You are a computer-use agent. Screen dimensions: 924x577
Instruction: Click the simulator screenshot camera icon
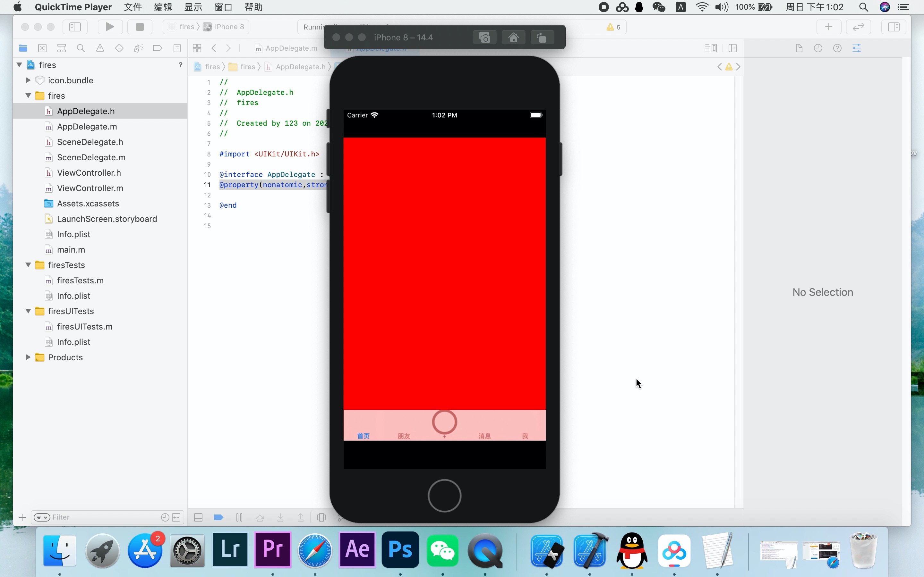pos(484,38)
